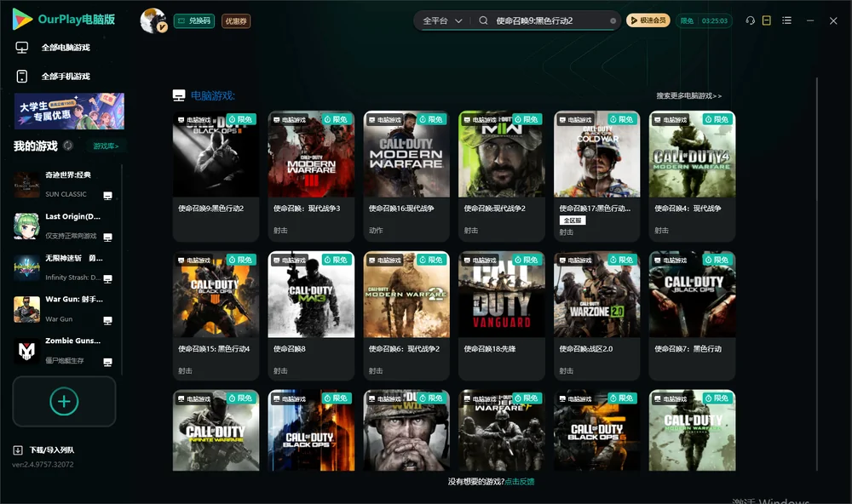Open 搜索更多电脑游戏>> link
This screenshot has width=852, height=504.
[x=688, y=95]
